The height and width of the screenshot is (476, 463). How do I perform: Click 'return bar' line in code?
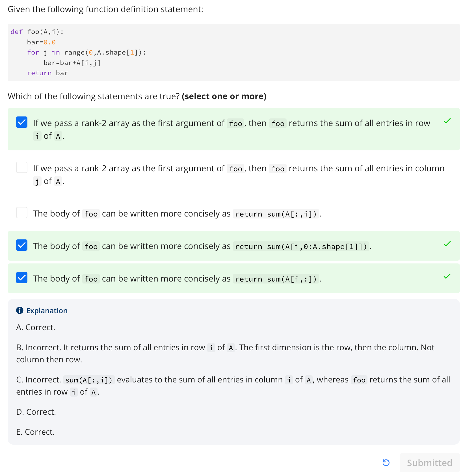[x=47, y=73]
